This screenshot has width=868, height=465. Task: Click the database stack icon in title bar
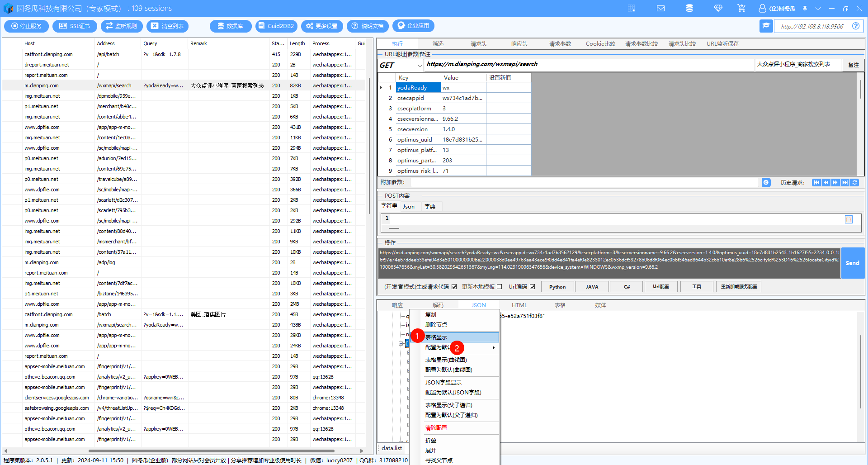[689, 8]
